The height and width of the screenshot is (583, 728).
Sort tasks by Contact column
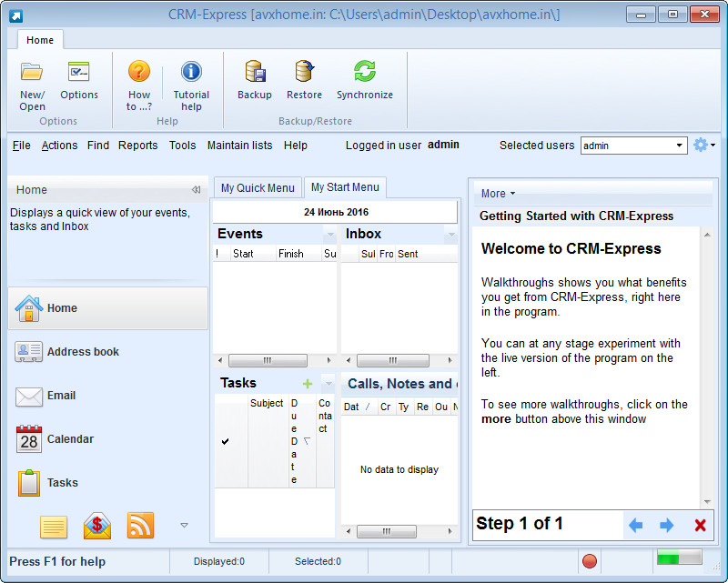(325, 441)
